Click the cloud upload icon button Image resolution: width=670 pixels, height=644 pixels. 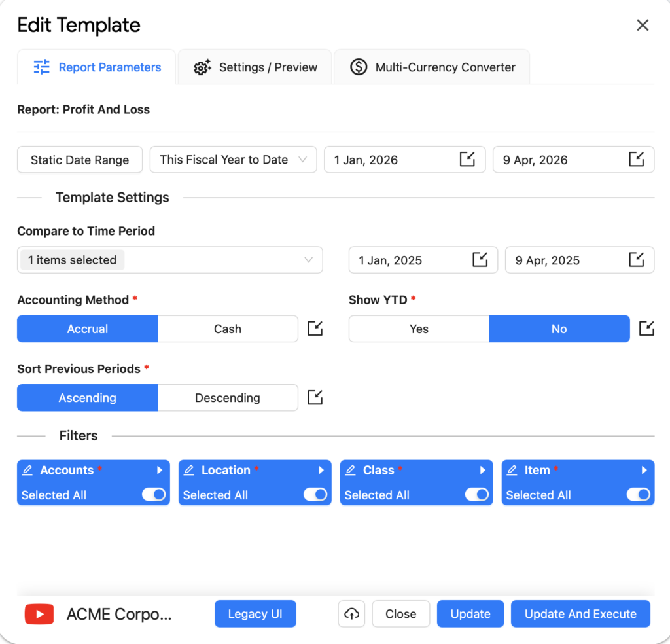point(352,614)
